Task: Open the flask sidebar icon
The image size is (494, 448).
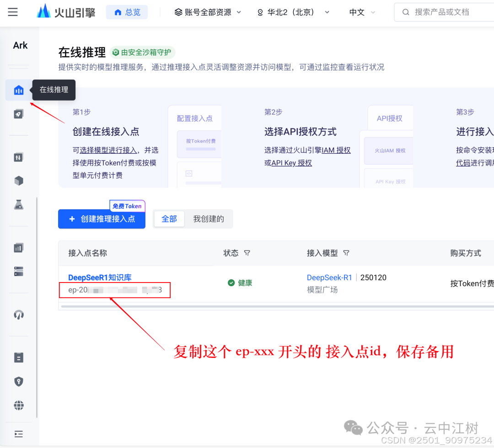Action: pos(19,205)
